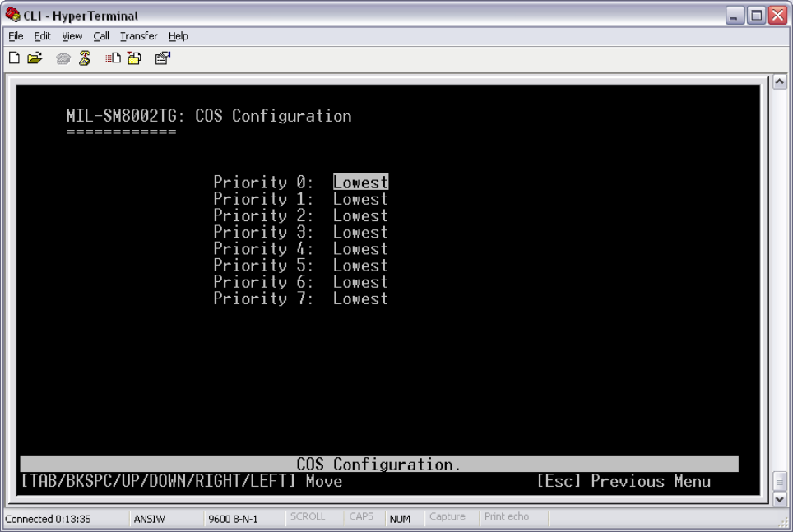Image resolution: width=793 pixels, height=532 pixels.
Task: Click the scroll down arrow
Action: 779,499
